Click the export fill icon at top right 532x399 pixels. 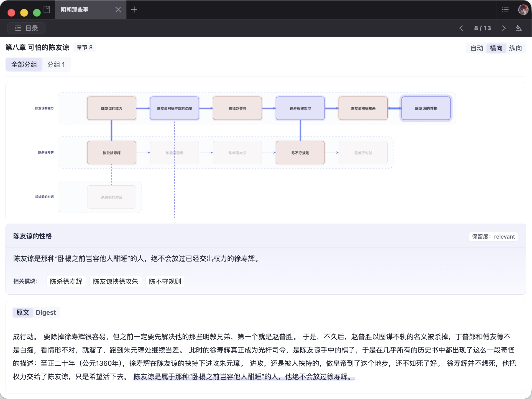pyautogui.click(x=519, y=28)
